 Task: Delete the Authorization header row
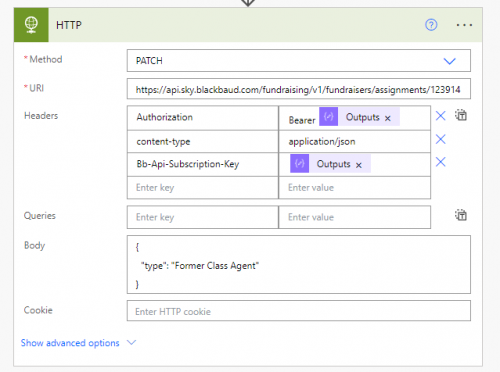(440, 116)
